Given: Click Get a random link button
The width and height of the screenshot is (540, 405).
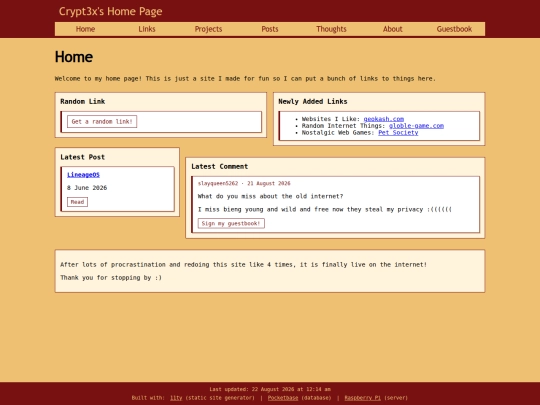Looking at the screenshot, I should [x=102, y=122].
